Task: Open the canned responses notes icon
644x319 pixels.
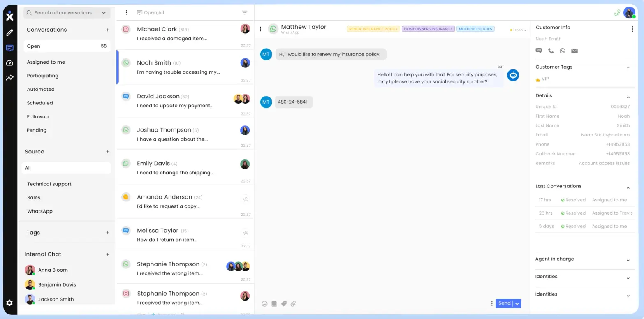Action: click(274, 303)
